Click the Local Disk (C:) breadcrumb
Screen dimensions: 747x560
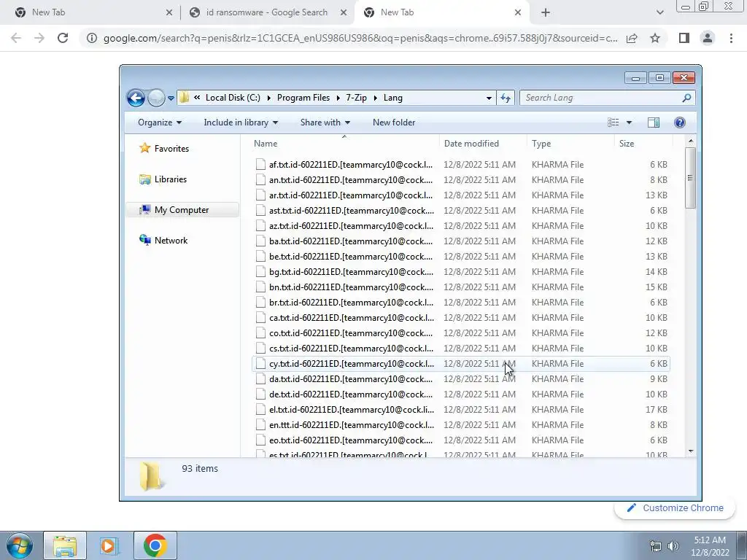[x=233, y=98]
